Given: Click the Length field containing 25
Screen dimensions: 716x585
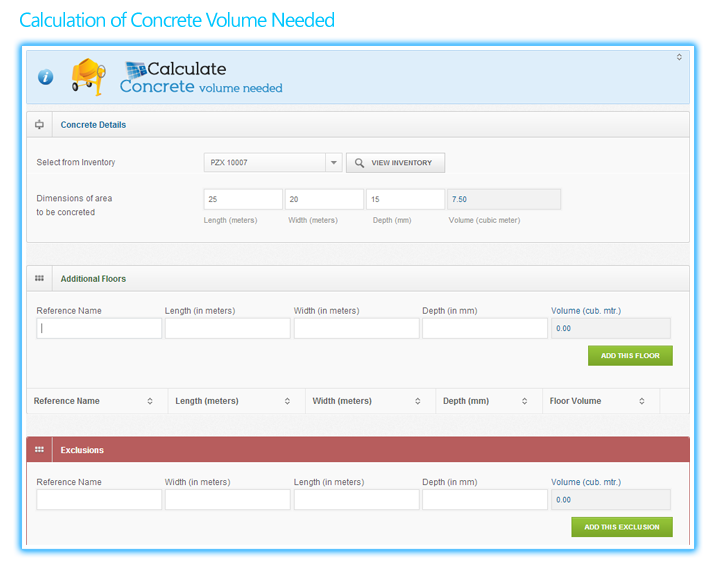Looking at the screenshot, I should [243, 199].
